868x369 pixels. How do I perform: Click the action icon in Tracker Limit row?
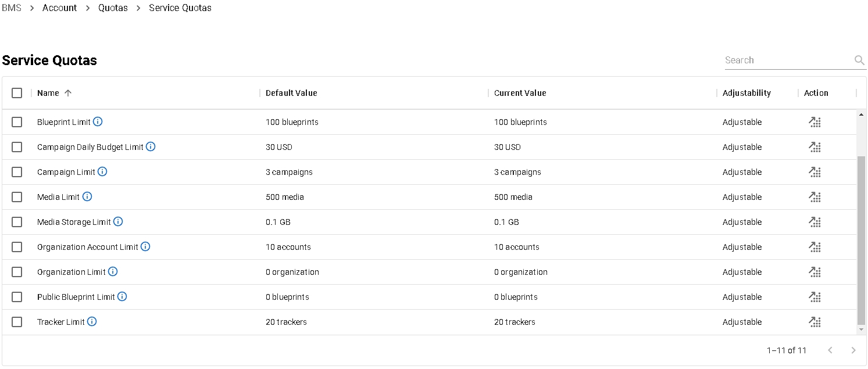(815, 322)
